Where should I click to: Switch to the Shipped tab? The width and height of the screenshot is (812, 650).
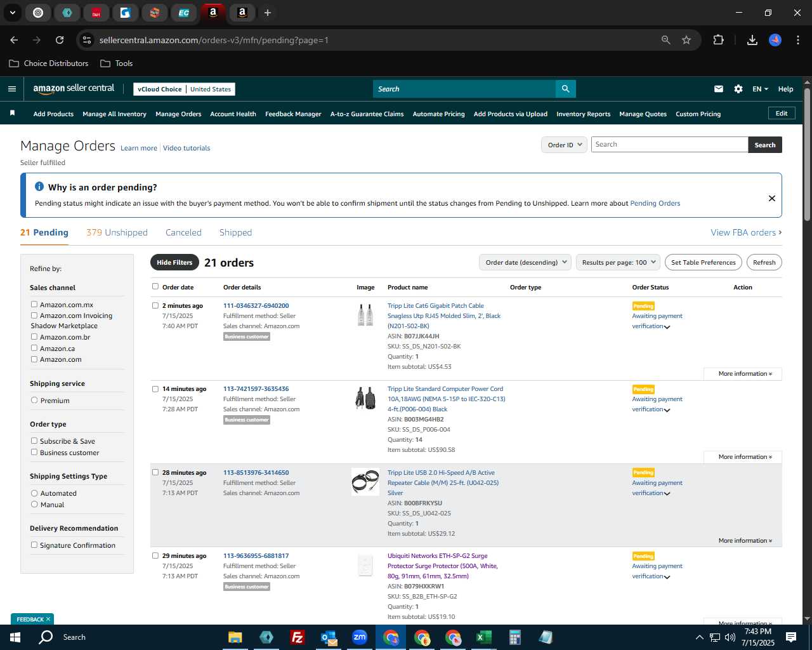[235, 232]
